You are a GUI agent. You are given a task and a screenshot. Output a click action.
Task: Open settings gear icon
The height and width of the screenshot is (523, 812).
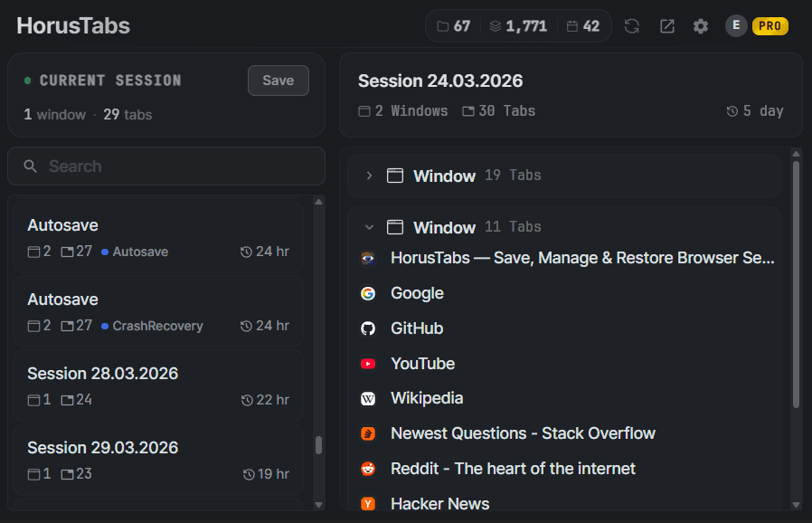(701, 26)
